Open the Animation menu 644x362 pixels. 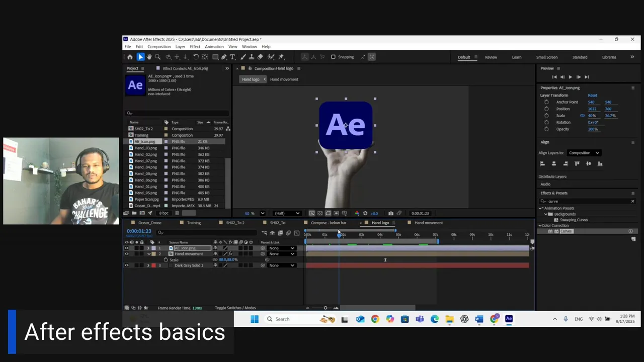point(214,47)
